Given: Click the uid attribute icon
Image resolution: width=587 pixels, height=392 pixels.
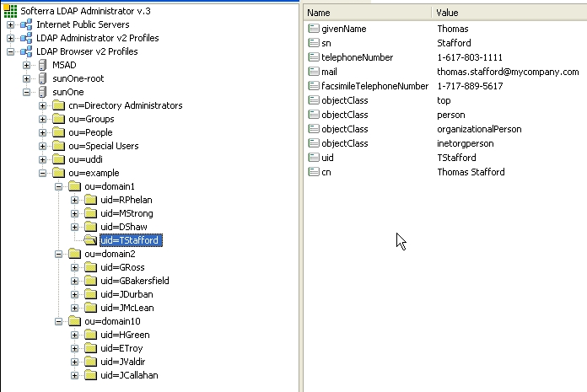Looking at the screenshot, I should [x=314, y=158].
